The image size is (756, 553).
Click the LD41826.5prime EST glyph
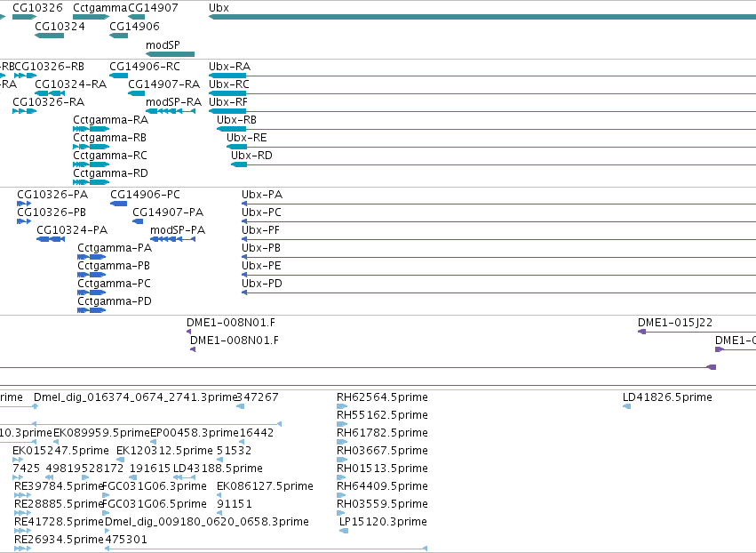[627, 406]
